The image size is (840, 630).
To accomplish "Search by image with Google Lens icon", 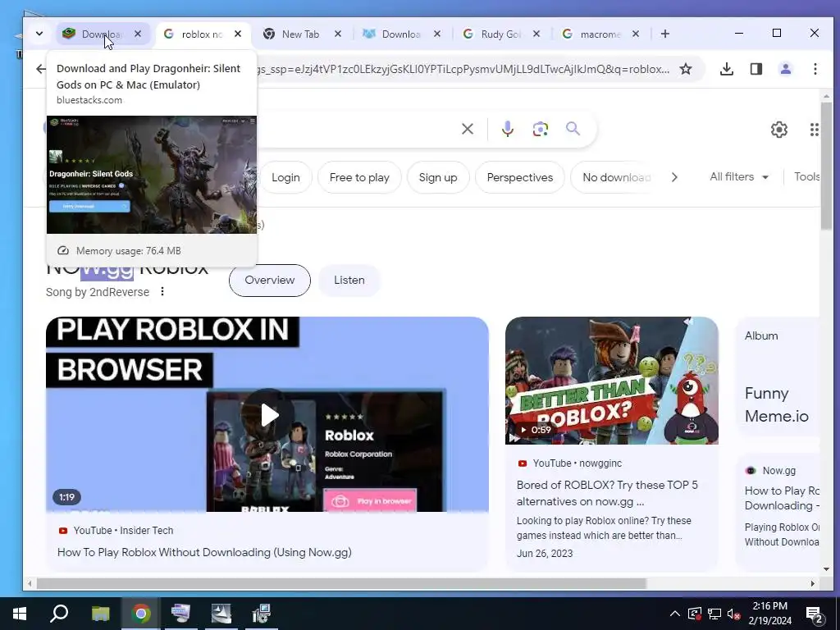I will pos(540,129).
